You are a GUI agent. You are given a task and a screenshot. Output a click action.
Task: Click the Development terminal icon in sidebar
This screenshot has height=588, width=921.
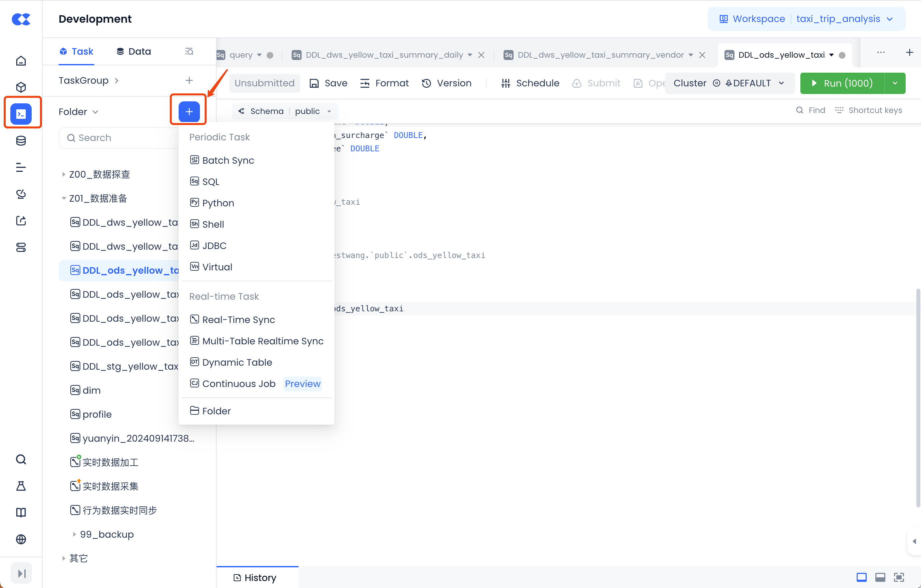coord(21,114)
